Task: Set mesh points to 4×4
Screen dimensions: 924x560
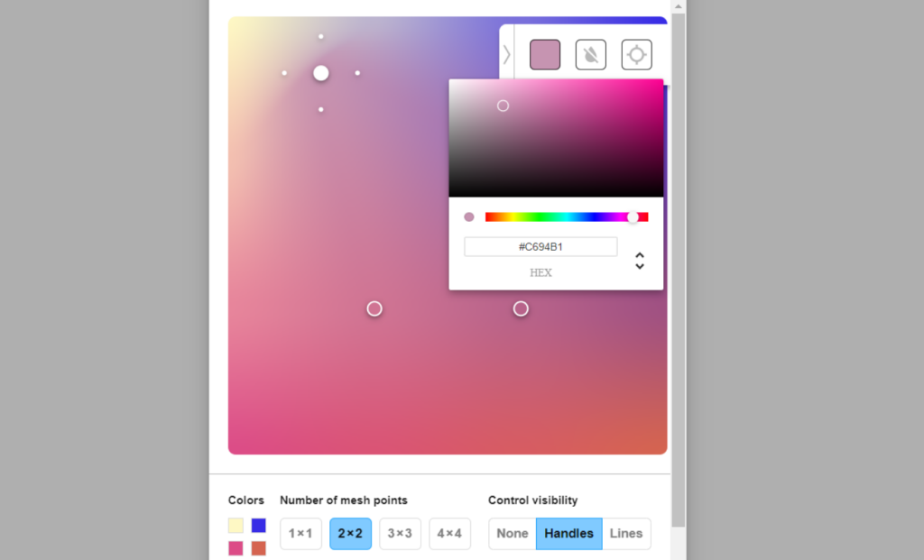Action: [449, 534]
